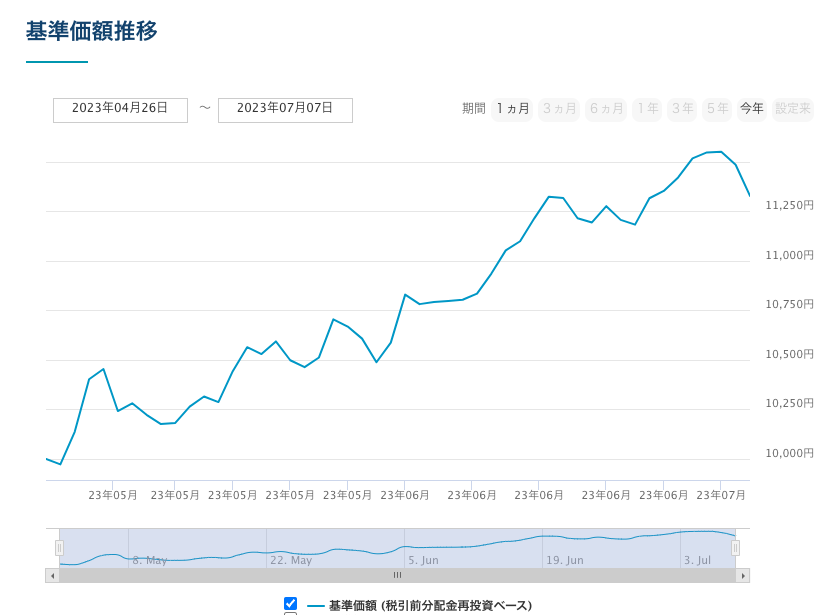Viewport: 840px width, 615px height.
Task: Click the scrollbar right arrow button
Action: tap(742, 575)
